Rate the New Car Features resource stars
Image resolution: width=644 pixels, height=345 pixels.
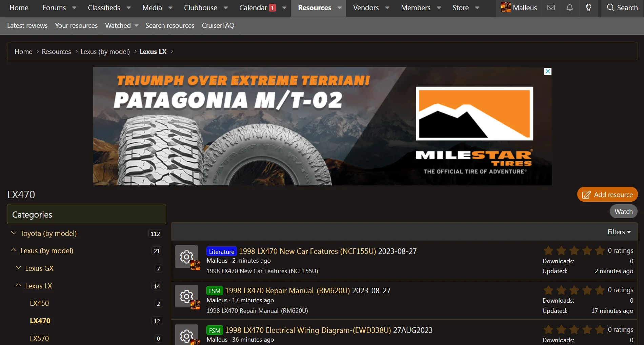(574, 251)
